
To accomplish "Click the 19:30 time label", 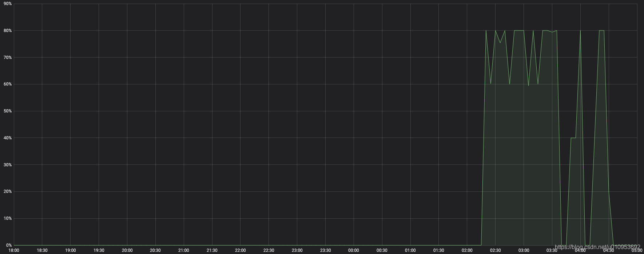I will (x=99, y=250).
